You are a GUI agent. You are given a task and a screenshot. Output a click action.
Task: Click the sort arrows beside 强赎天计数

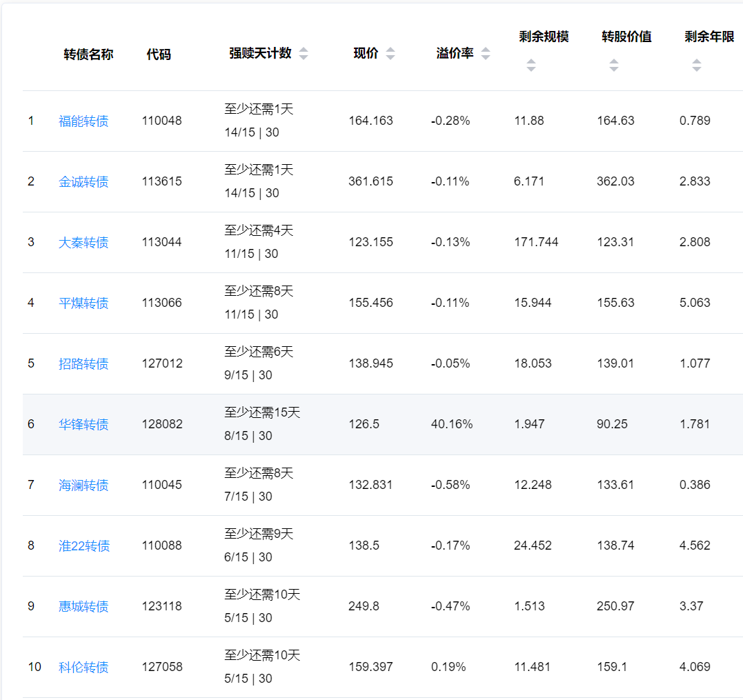tap(304, 54)
